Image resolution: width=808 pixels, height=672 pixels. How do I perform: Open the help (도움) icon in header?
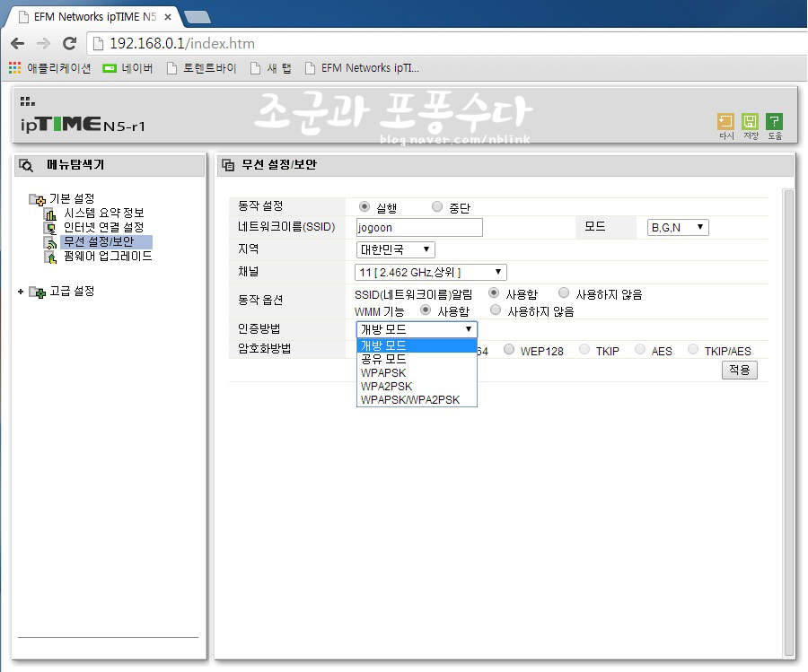775,122
